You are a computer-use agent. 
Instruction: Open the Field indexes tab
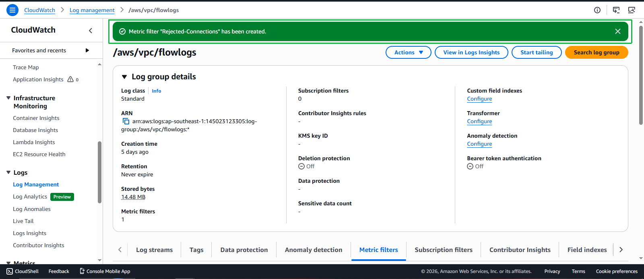click(x=587, y=250)
